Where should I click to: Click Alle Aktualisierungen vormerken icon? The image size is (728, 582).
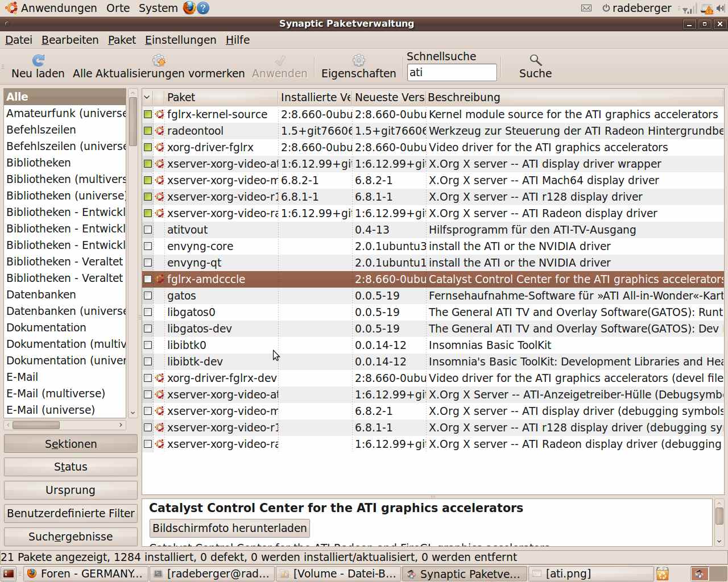pyautogui.click(x=159, y=60)
